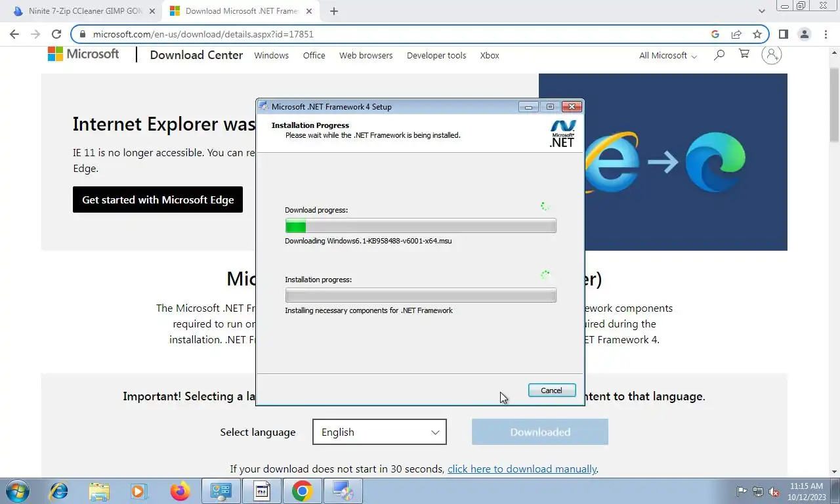Open the .NET setup installer taskbar item
The width and height of the screenshot is (840, 504).
tap(343, 491)
